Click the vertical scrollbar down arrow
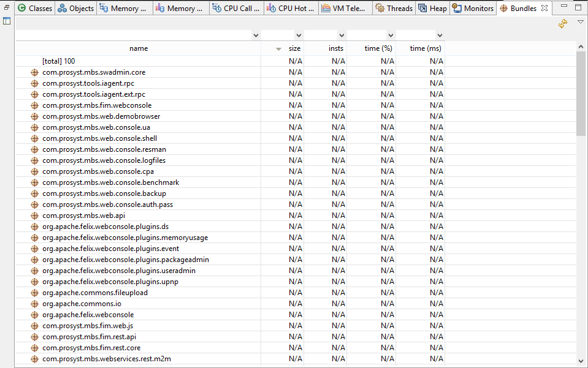 pyautogui.click(x=581, y=361)
